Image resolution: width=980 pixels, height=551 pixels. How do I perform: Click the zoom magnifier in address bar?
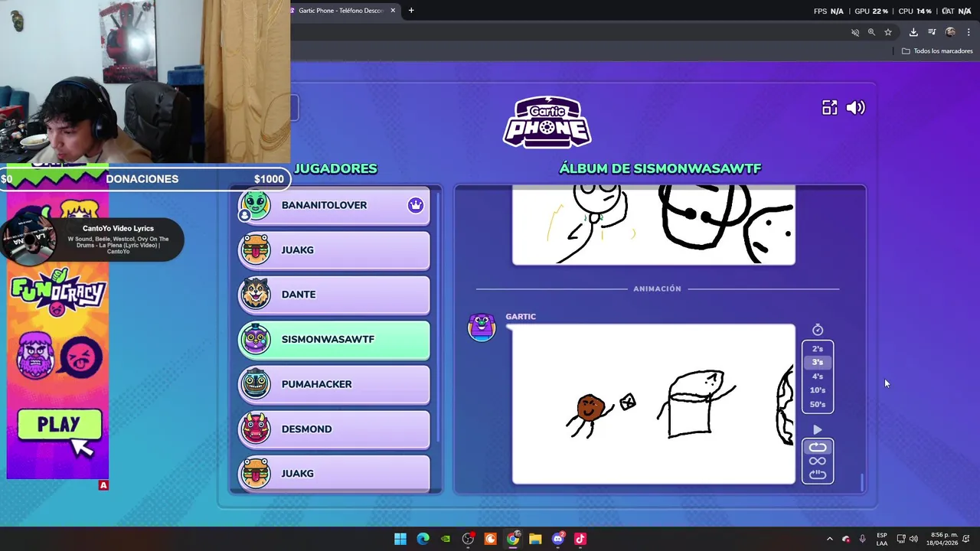[x=871, y=32]
